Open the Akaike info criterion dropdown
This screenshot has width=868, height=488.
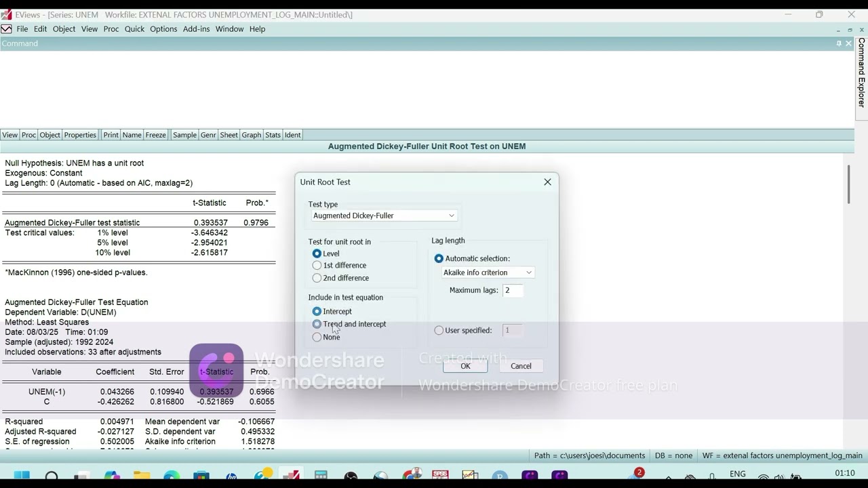(488, 272)
